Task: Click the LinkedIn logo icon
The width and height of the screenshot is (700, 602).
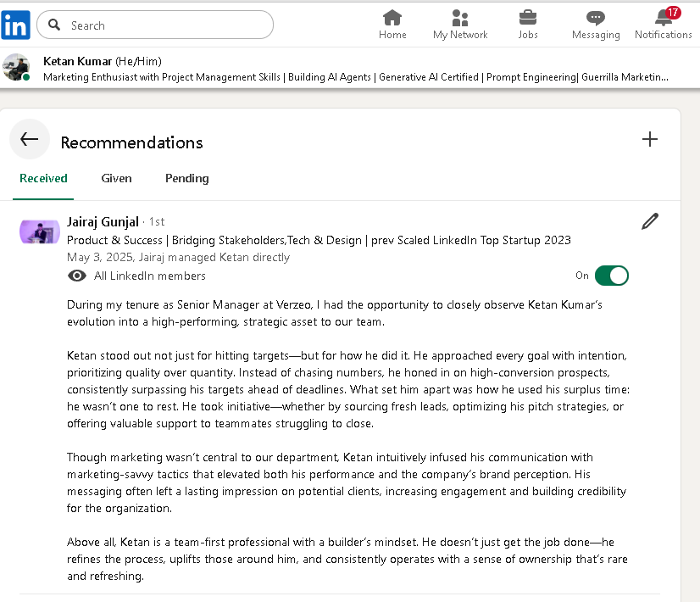Action: pos(16,25)
